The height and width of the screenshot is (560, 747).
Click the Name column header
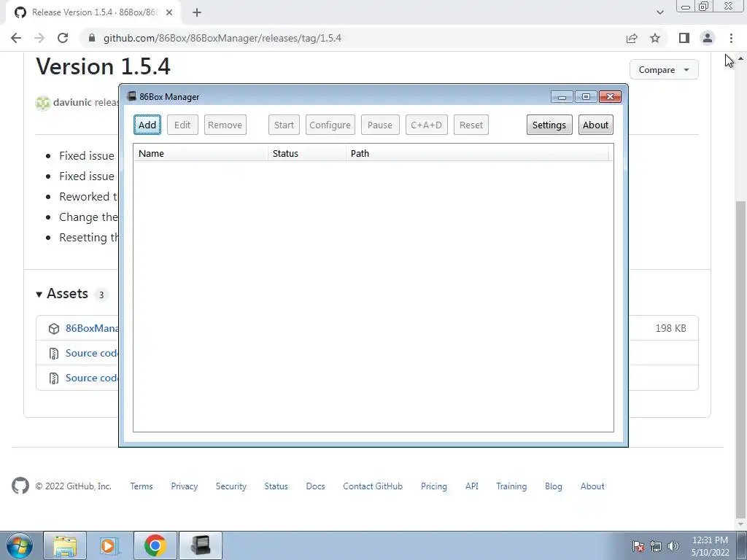[201, 153]
